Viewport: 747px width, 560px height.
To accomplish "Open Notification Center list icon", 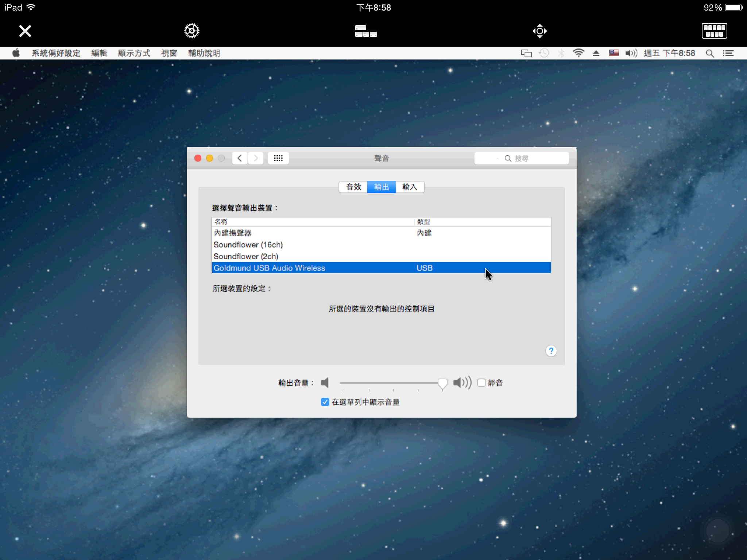I will pos(728,53).
